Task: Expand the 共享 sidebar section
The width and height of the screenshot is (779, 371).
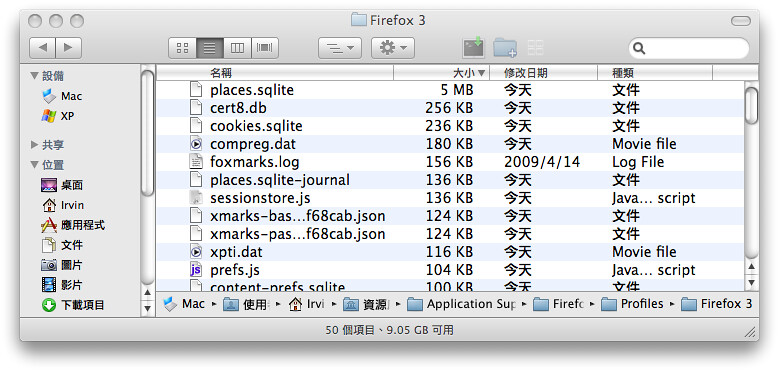Action: tap(34, 145)
